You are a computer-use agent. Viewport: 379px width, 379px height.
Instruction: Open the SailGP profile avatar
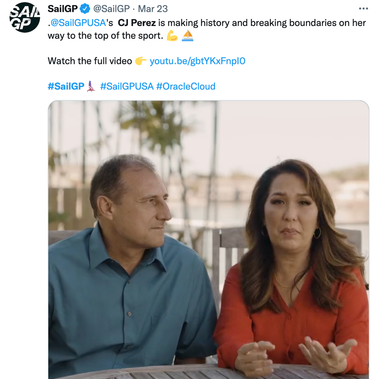[25, 17]
